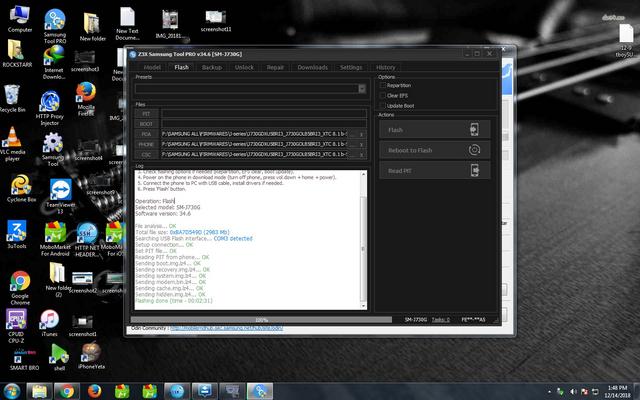Open the Recycle Bin icon
Screen dimensions: 640x400
12,98
